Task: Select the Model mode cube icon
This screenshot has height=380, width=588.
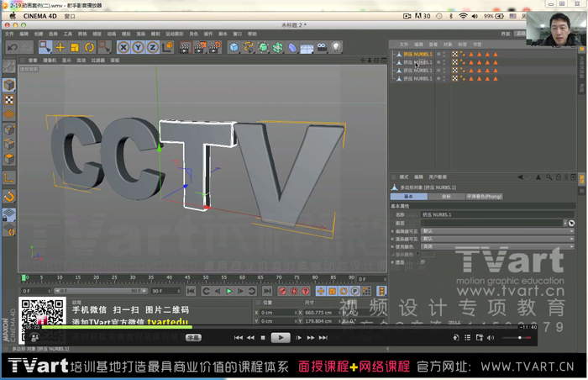Action: pos(9,85)
